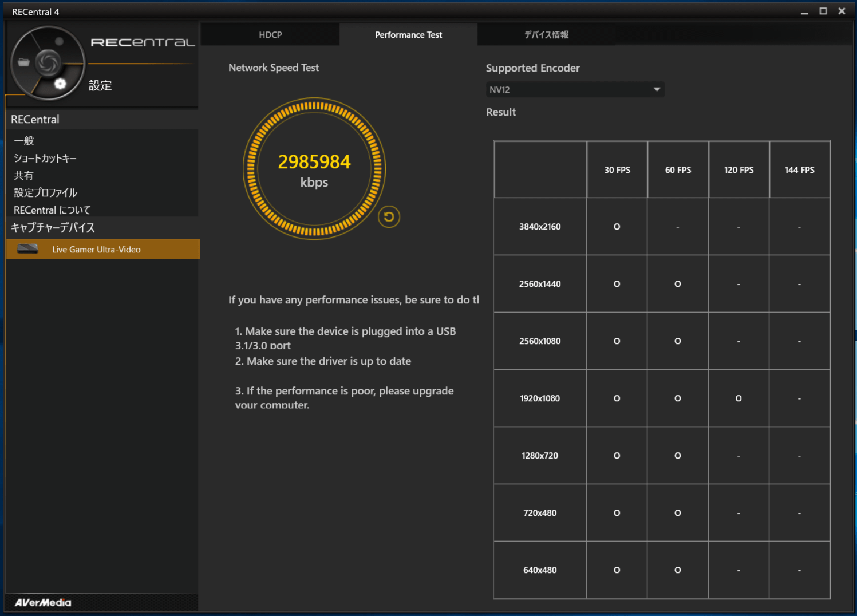Open RECentral について page
This screenshot has height=616, width=857.
tap(52, 210)
